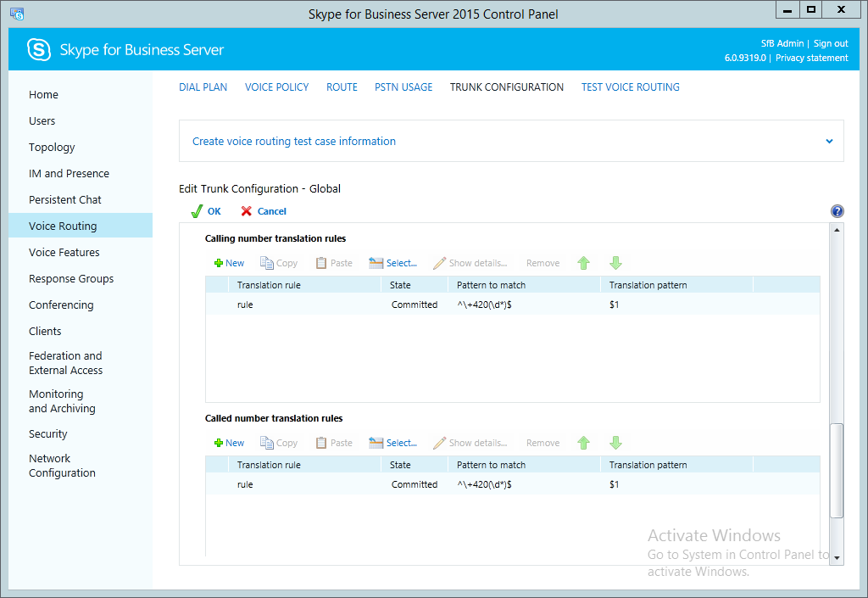Select Response Groups in left navigation
The image size is (868, 598).
(x=71, y=279)
